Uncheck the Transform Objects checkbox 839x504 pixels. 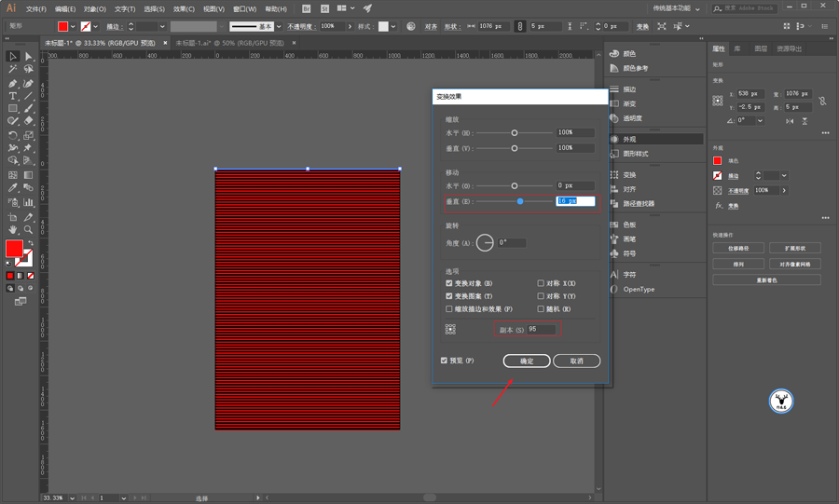click(x=449, y=283)
